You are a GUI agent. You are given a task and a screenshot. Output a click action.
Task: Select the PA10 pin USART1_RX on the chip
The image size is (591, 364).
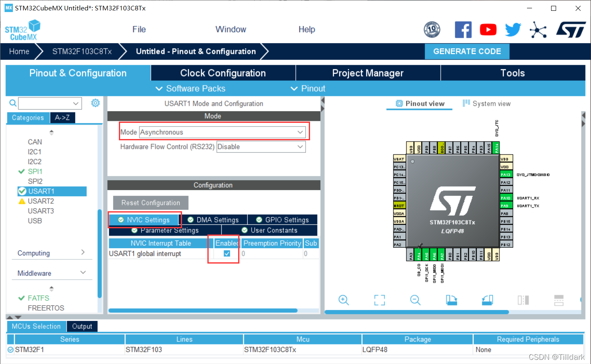tap(506, 198)
